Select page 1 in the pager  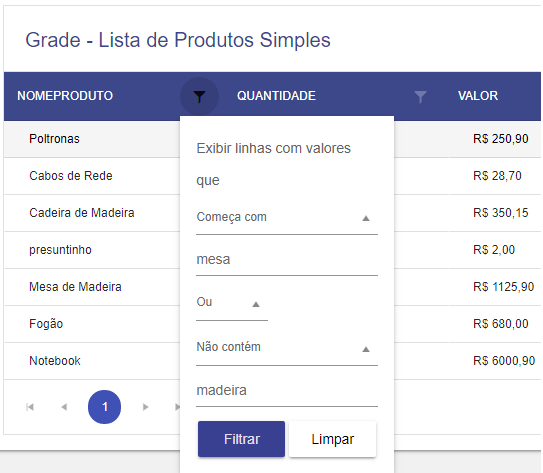pos(105,407)
